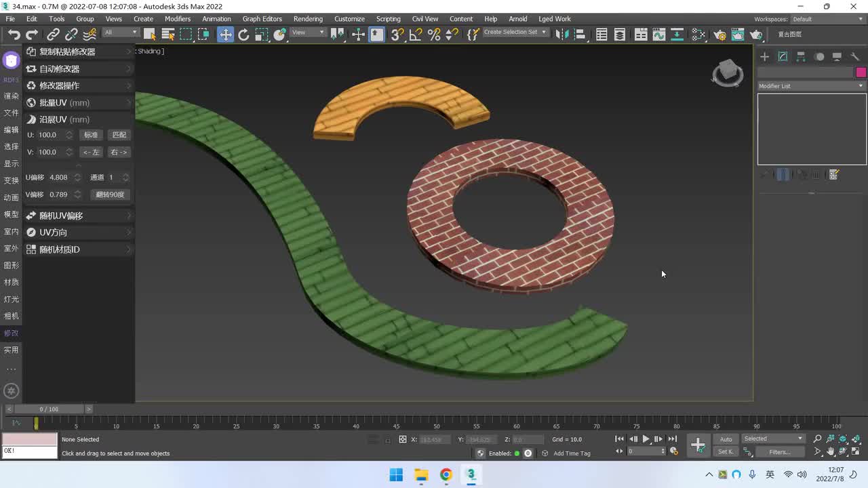Open the Rendering menu

[308, 19]
